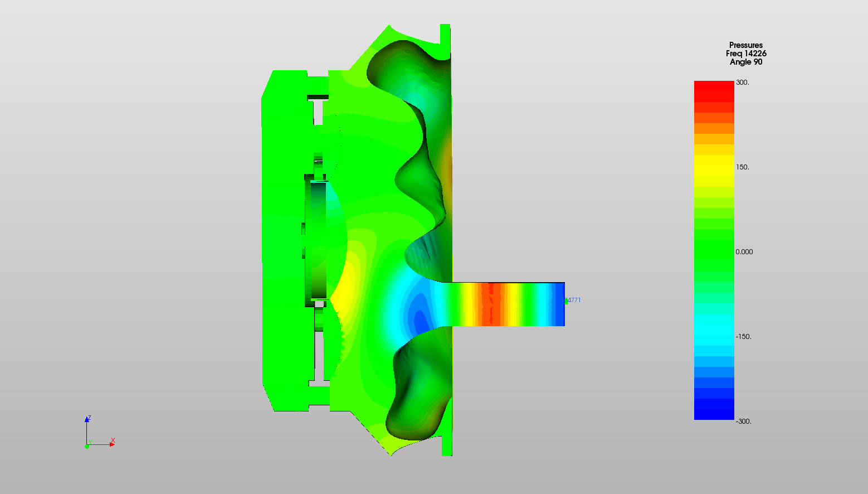The image size is (868, 494).
Task: Select the green node marker at duct end
Action: [x=566, y=302]
